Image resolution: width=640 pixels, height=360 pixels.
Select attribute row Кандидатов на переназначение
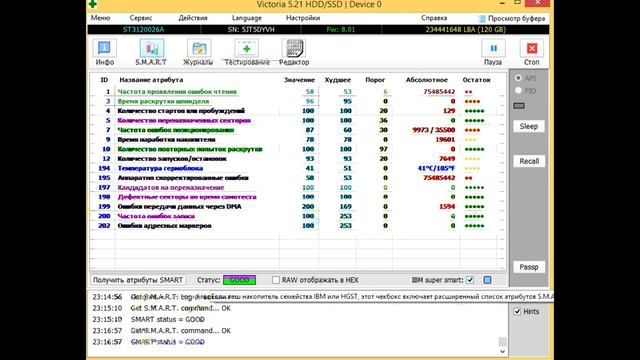[298, 187]
